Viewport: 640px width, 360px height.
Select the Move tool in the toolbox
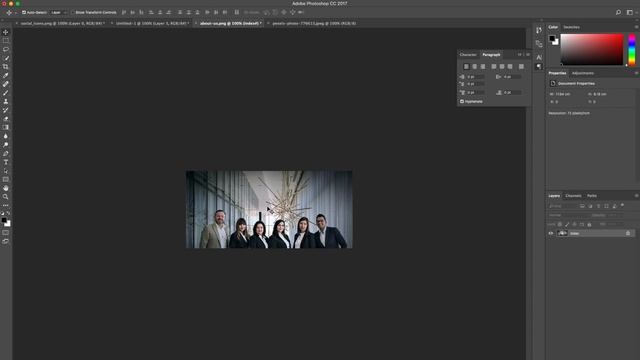[6, 32]
